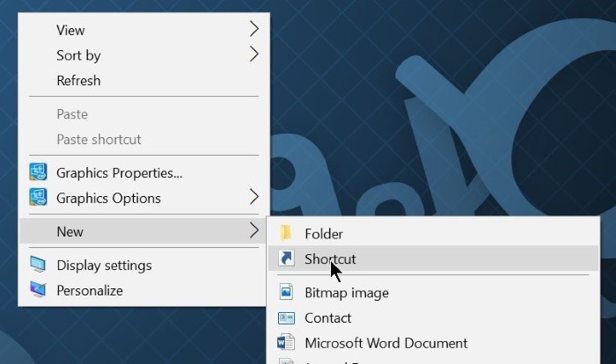The image size is (616, 364).
Task: Click the Graphics Options icon
Action: (x=39, y=197)
